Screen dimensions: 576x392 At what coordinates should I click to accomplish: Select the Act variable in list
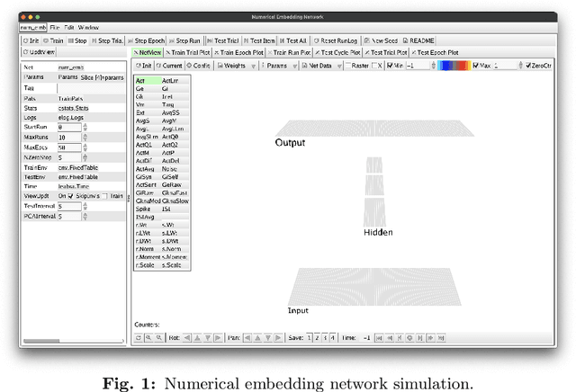pyautogui.click(x=148, y=81)
